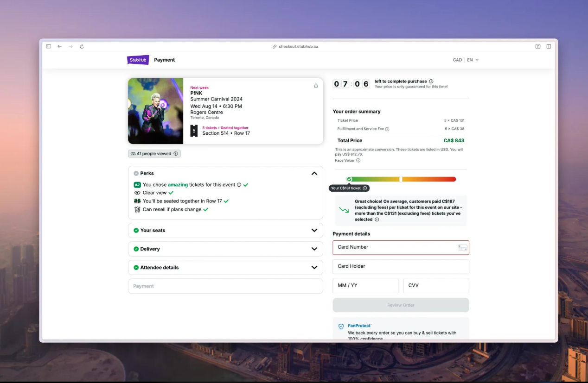Toggle the browser sidebar icon
This screenshot has width=588, height=383.
[x=48, y=46]
